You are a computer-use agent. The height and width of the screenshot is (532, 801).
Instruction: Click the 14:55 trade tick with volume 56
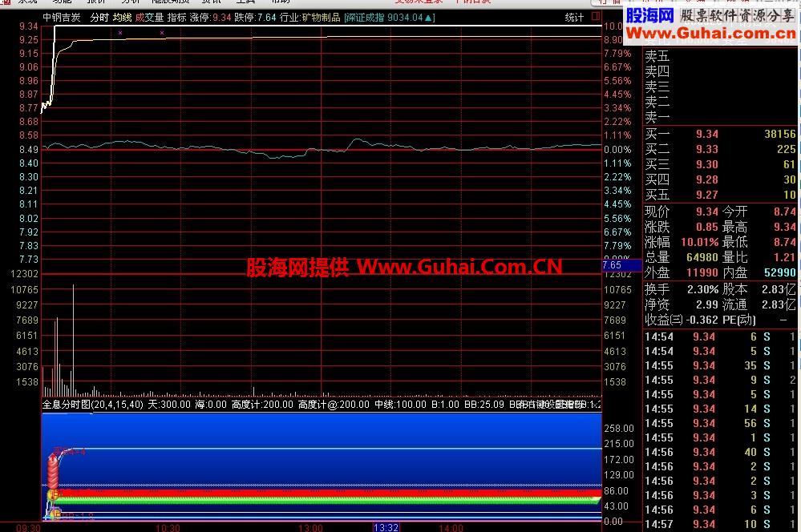pyautogui.click(x=720, y=423)
